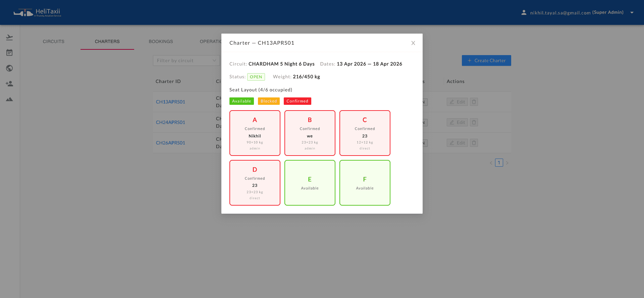Click the OPEN status badge
644x298 pixels.
256,77
